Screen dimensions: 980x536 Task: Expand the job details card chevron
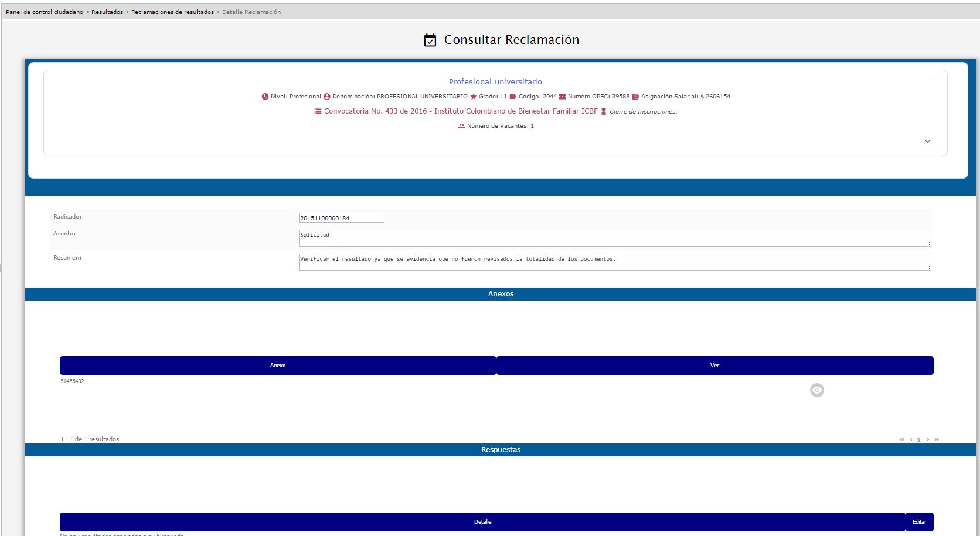tap(927, 141)
